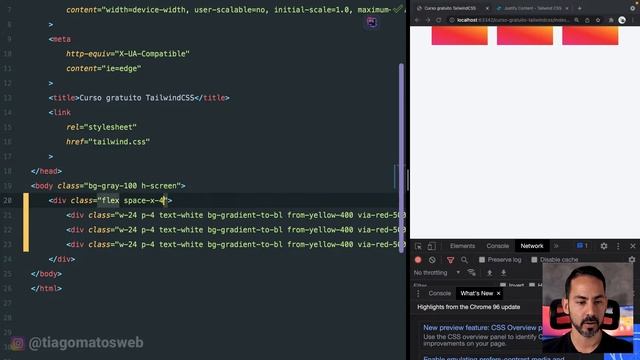Tick the Invert filter checkbox

click(x=502, y=285)
